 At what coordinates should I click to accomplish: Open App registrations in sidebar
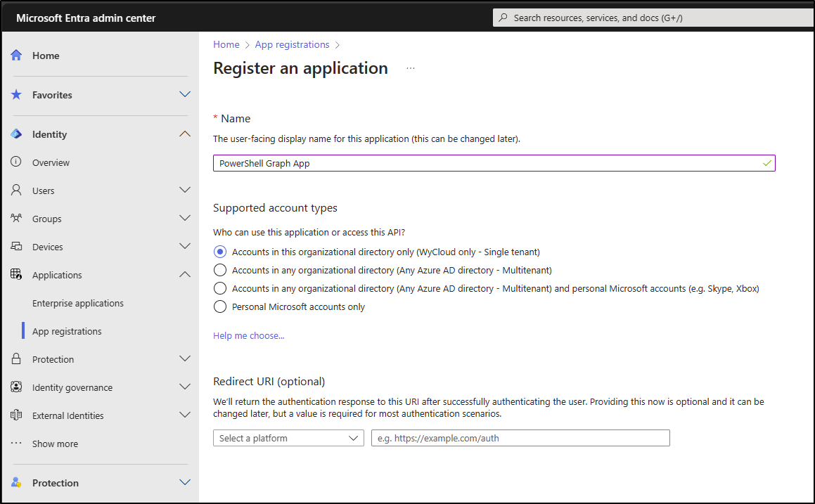pos(67,331)
